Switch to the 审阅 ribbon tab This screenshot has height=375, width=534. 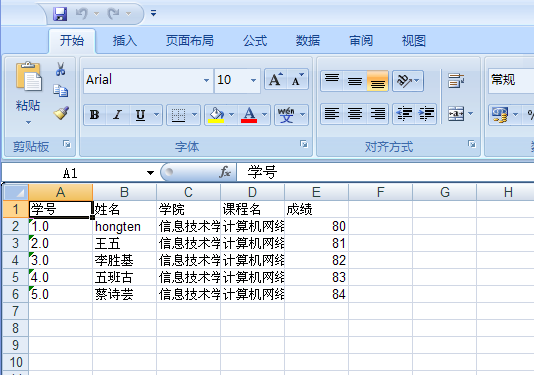point(361,41)
